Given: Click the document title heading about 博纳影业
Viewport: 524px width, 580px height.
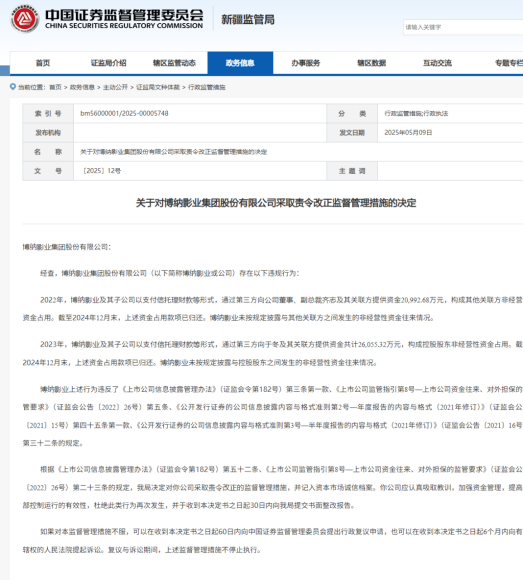Looking at the screenshot, I should pos(276,203).
